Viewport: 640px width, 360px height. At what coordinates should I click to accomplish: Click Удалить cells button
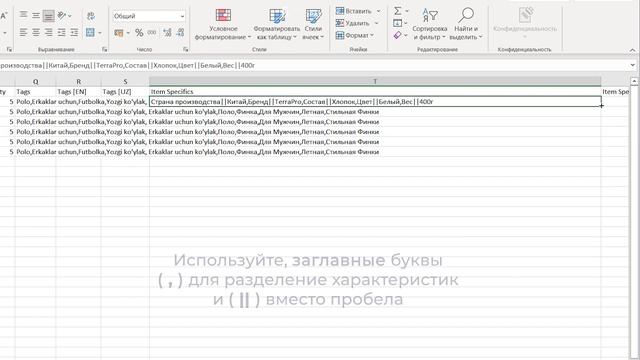pos(353,23)
